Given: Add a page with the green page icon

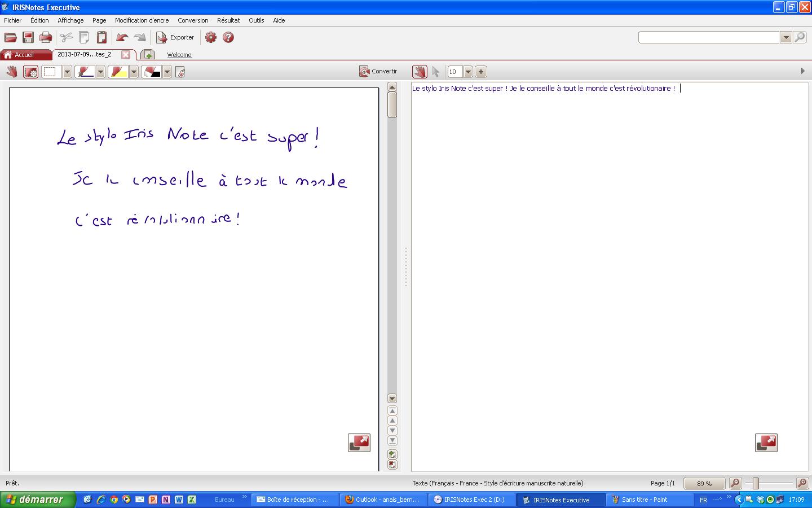Looking at the screenshot, I should 392,454.
